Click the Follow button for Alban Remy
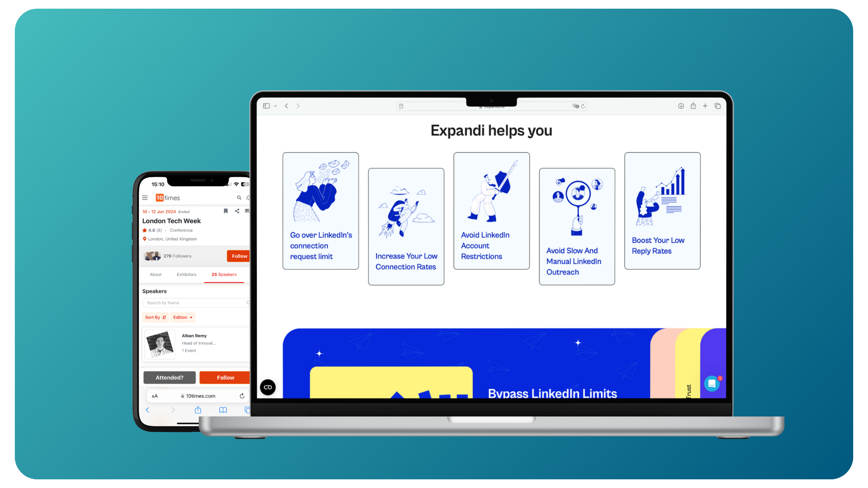This screenshot has width=868, height=488. point(225,377)
